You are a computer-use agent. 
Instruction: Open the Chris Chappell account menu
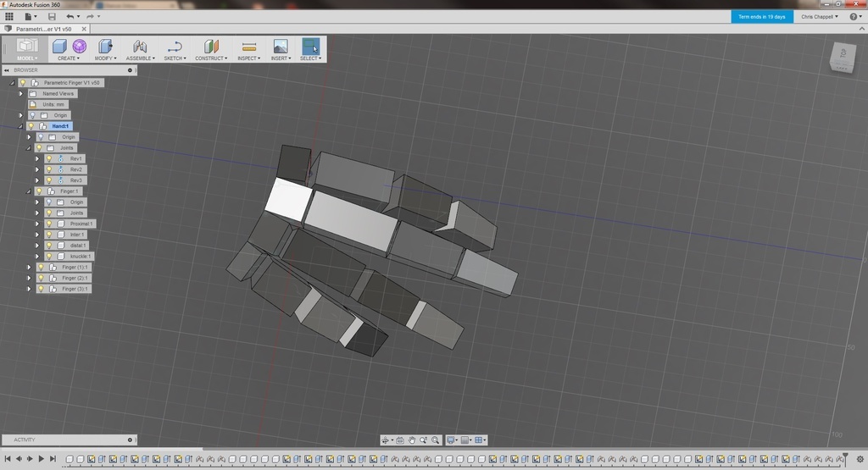point(820,17)
